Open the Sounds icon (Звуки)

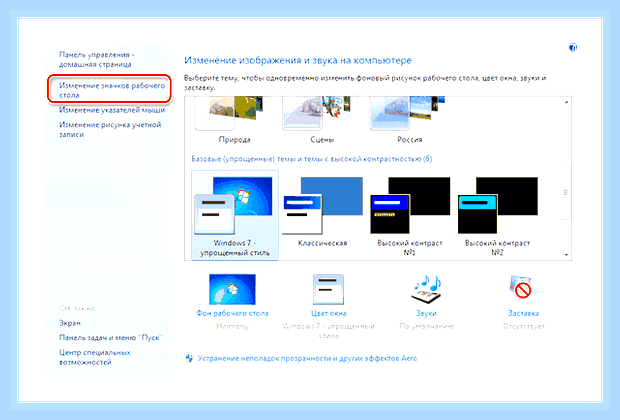click(426, 289)
